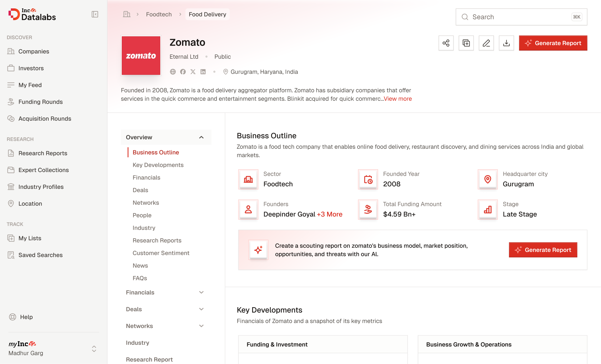This screenshot has height=364, width=601.
Task: Open Madhur Garg account switcher
Action: coord(94,349)
